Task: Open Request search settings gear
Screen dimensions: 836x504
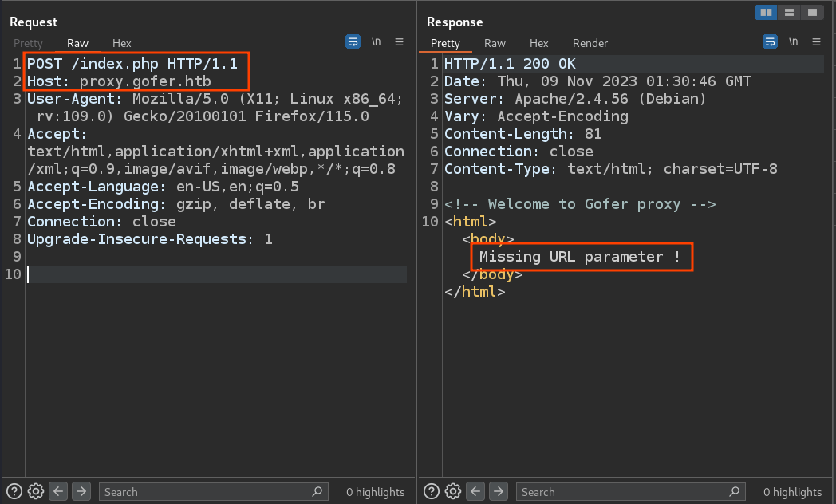Action: coord(35,491)
